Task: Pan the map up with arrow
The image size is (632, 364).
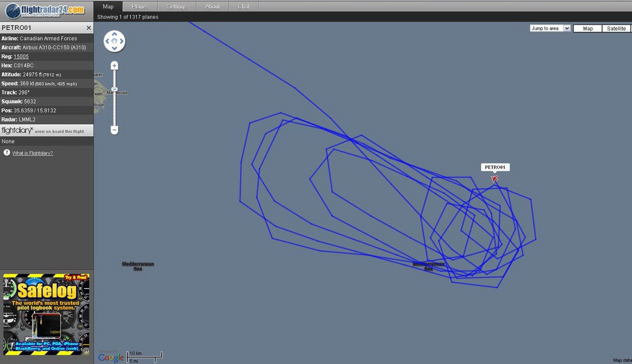Action: 114,34
